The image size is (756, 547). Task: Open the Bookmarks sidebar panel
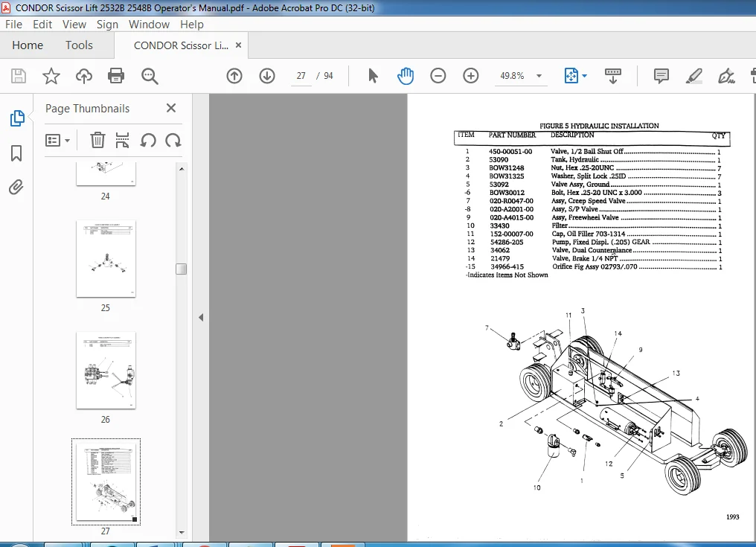[x=16, y=153]
